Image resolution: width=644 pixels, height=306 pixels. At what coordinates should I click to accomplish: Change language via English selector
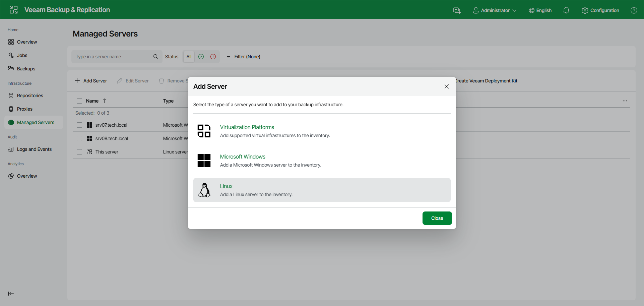[x=540, y=10]
